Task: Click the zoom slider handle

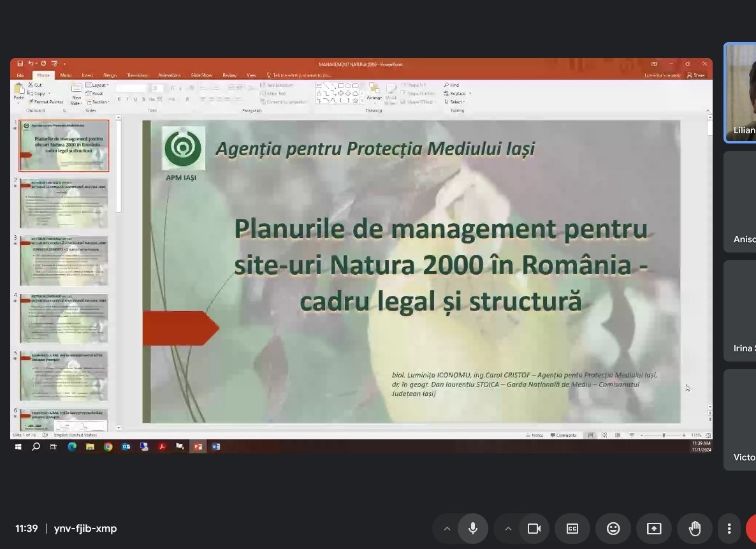Action: 664,435
